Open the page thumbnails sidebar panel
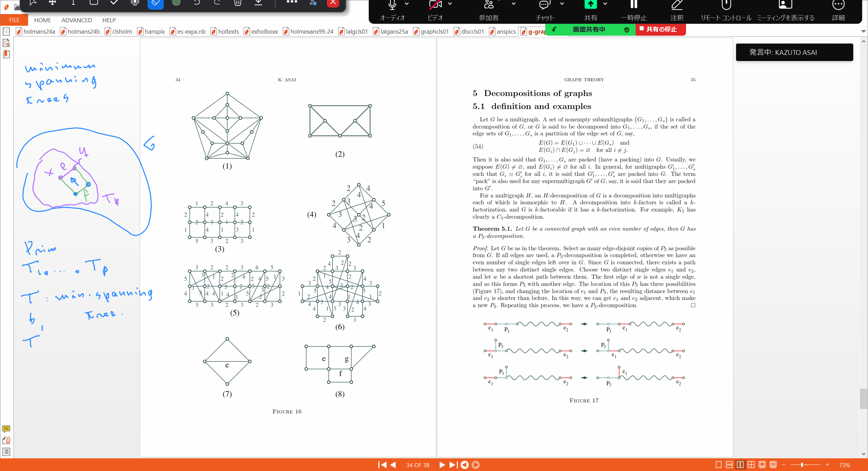868x471 pixels. [6, 32]
